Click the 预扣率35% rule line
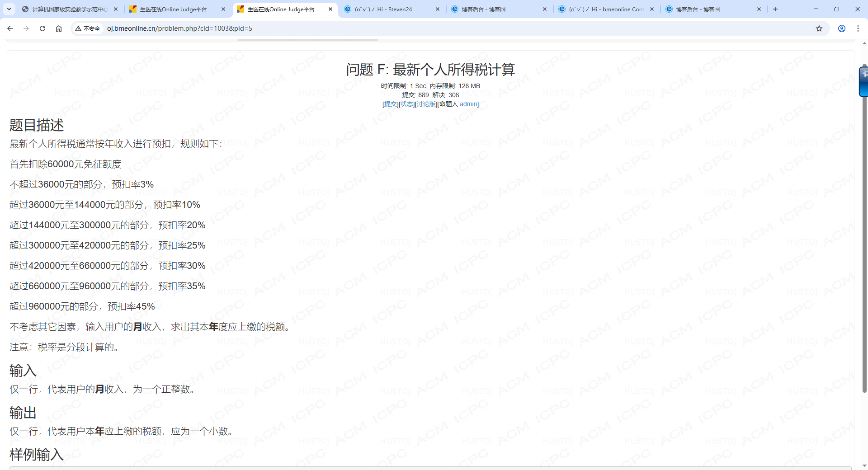Screen dimensions: 868x470 point(108,286)
